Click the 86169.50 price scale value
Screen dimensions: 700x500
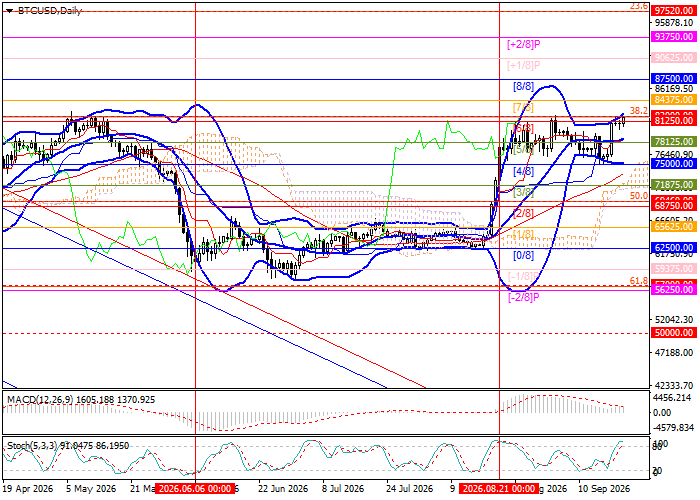(674, 89)
